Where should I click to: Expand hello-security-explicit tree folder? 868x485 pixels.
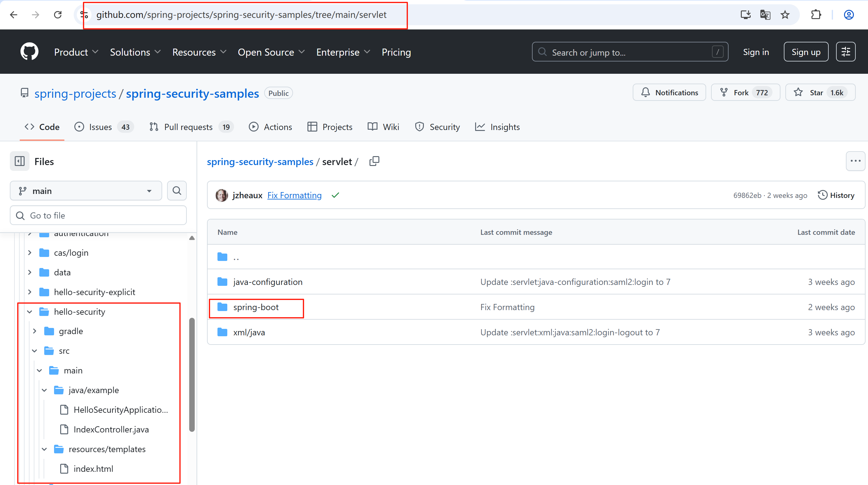pos(30,292)
